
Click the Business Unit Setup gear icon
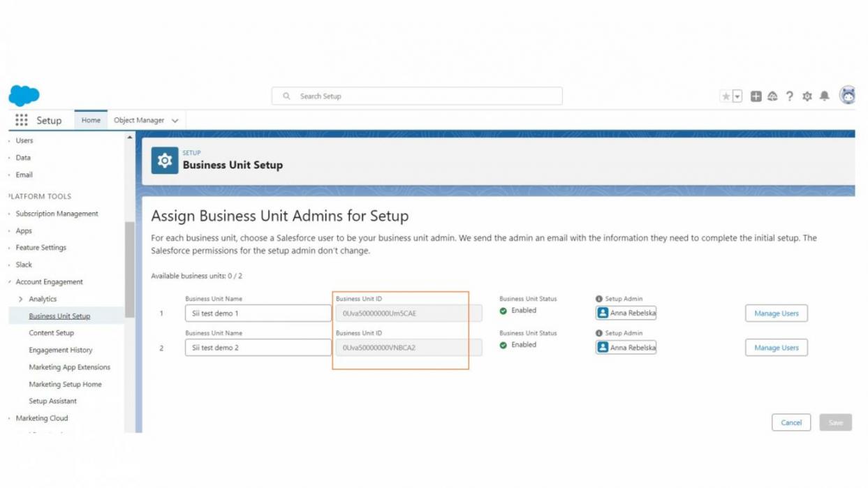tap(165, 161)
